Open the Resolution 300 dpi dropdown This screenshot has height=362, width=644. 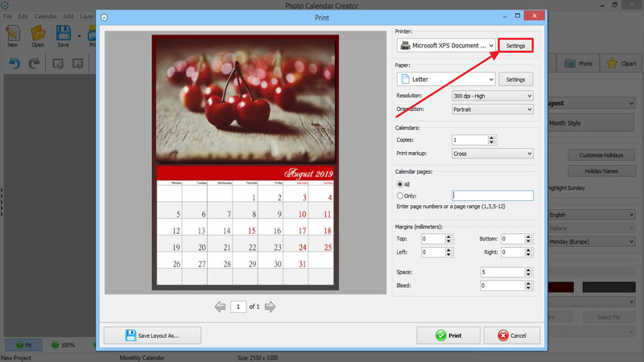coord(493,96)
